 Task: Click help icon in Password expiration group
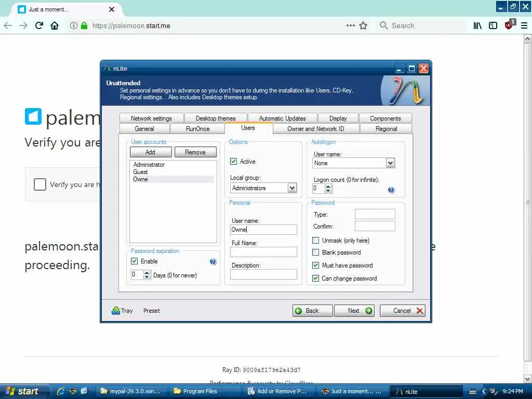(x=212, y=262)
